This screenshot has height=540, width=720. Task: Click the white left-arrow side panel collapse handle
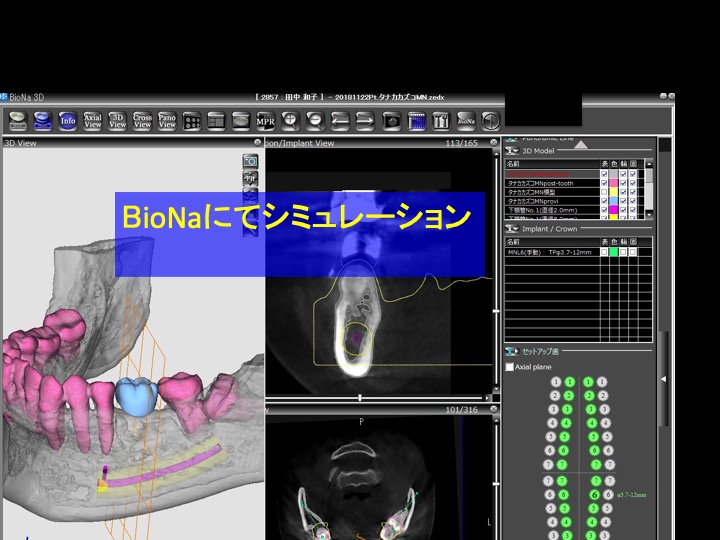tap(664, 379)
